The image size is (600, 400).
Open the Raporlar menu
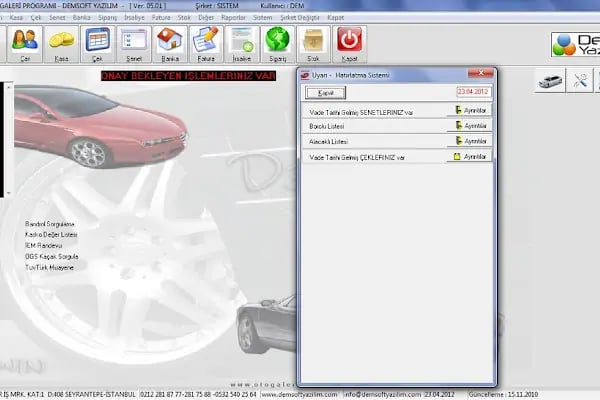click(233, 18)
